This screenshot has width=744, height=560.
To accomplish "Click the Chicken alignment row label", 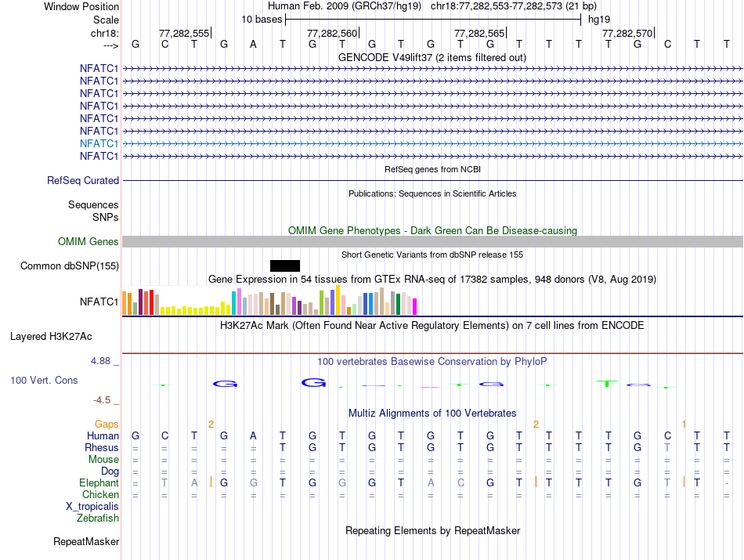I will coord(100,494).
